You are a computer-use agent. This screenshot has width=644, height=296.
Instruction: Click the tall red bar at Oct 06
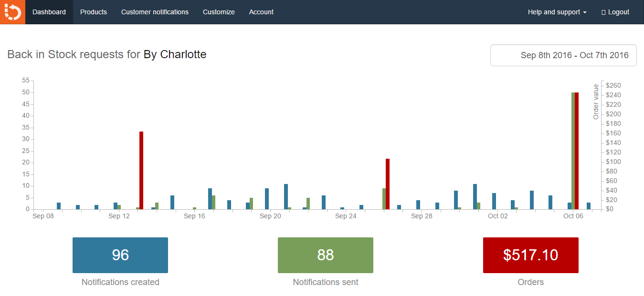(577, 151)
